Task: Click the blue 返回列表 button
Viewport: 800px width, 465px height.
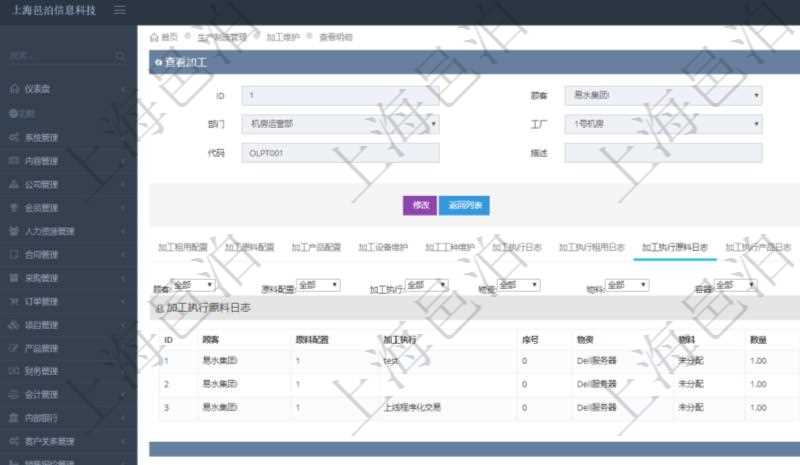Action: [x=464, y=205]
